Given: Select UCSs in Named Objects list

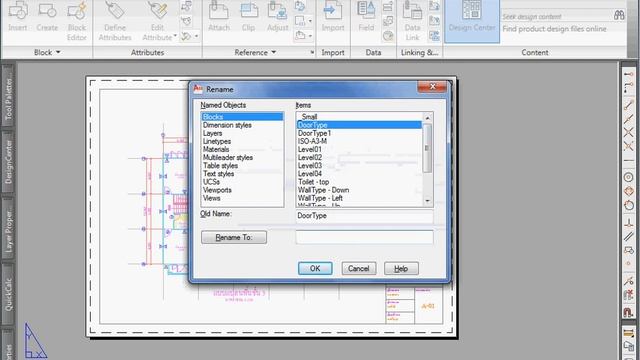Looking at the screenshot, I should coord(242,182).
